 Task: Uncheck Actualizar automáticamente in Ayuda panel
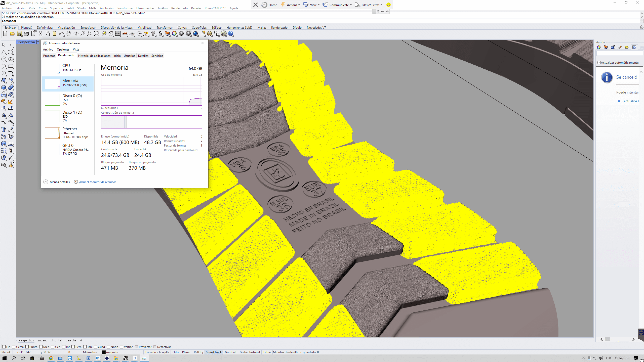pyautogui.click(x=599, y=63)
